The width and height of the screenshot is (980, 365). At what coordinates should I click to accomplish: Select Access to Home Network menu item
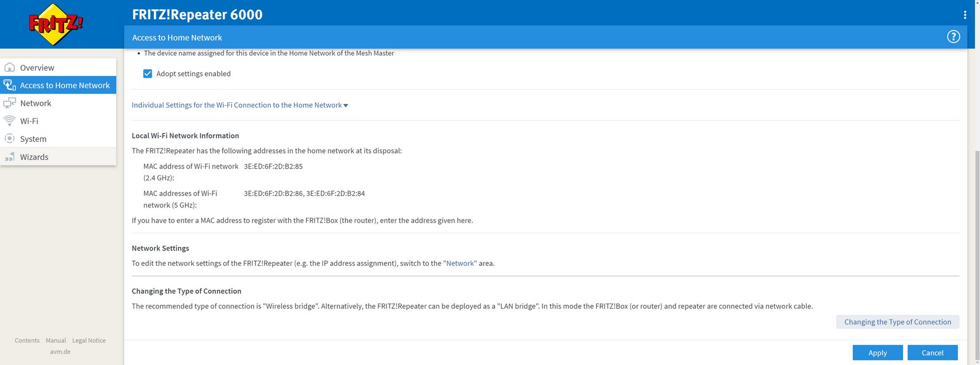(58, 85)
